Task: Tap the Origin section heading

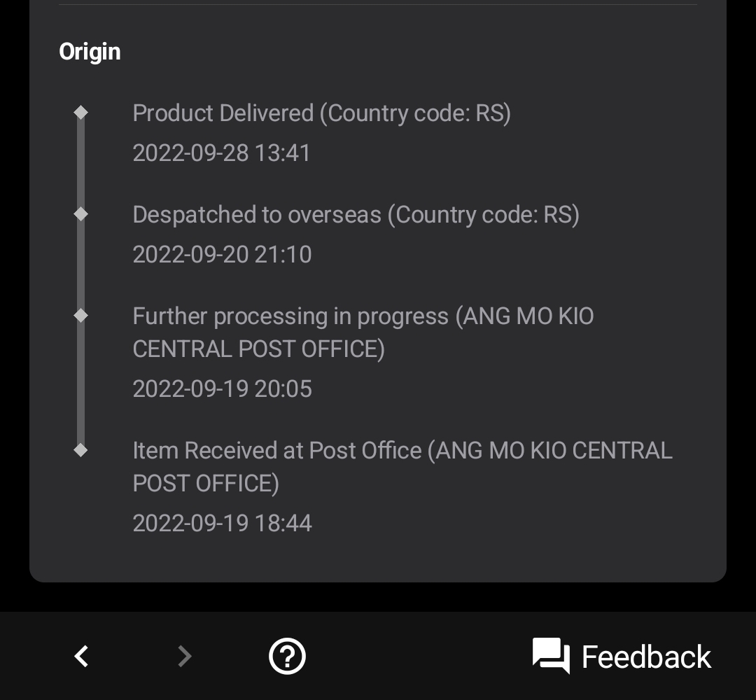Action: coord(90,52)
